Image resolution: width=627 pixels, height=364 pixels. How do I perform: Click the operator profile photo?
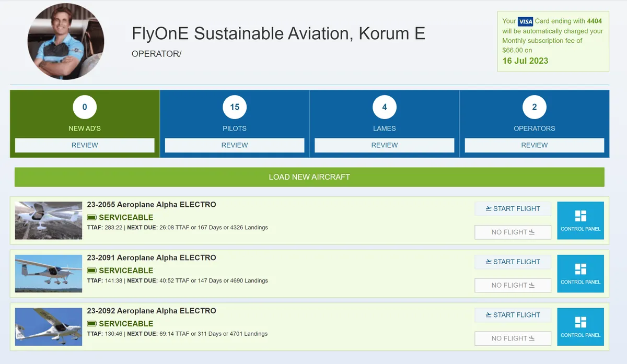pos(66,41)
